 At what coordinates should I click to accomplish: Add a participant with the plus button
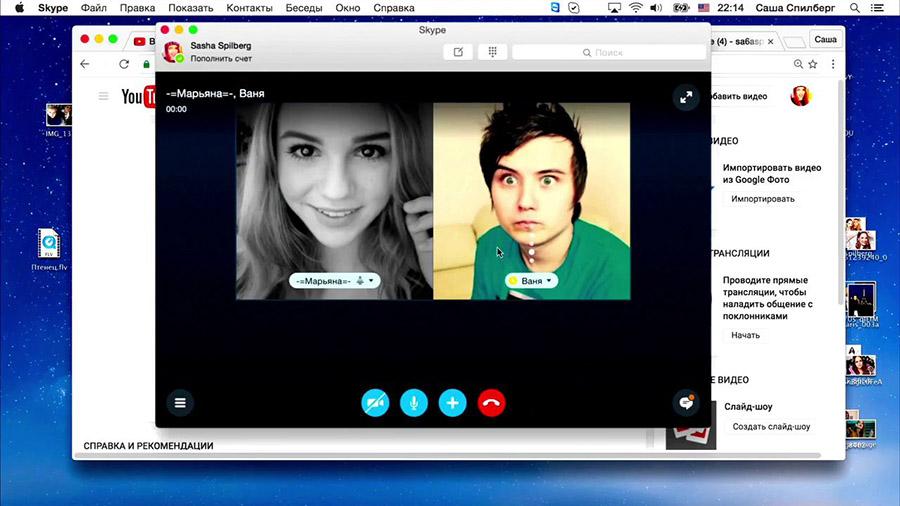click(452, 403)
